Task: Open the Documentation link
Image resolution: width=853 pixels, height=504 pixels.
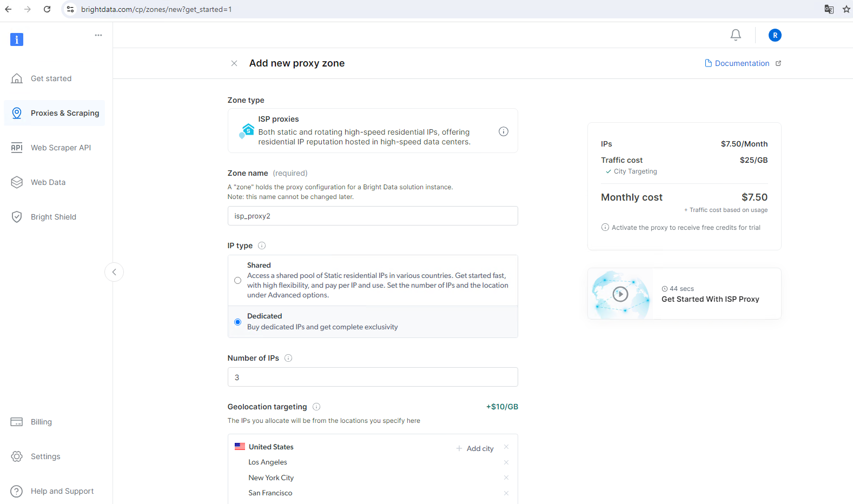Action: (x=742, y=63)
